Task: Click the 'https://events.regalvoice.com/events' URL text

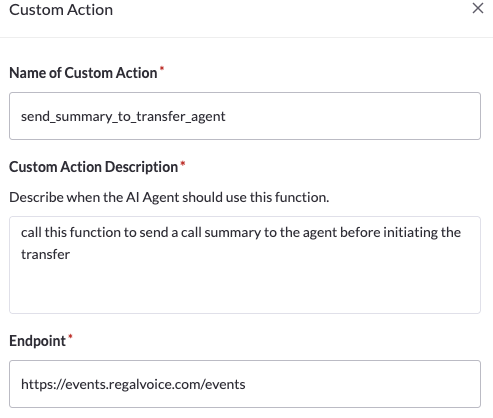Action: [133, 384]
